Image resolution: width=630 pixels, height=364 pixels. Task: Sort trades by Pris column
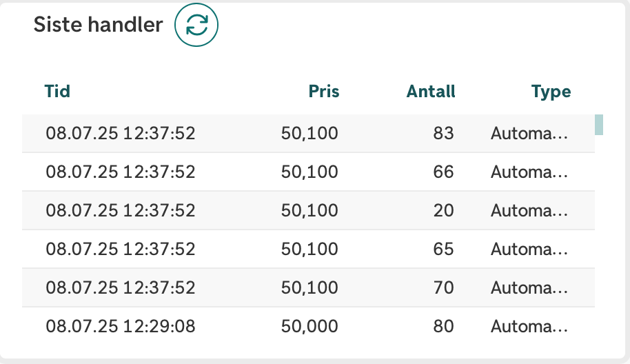click(x=324, y=91)
